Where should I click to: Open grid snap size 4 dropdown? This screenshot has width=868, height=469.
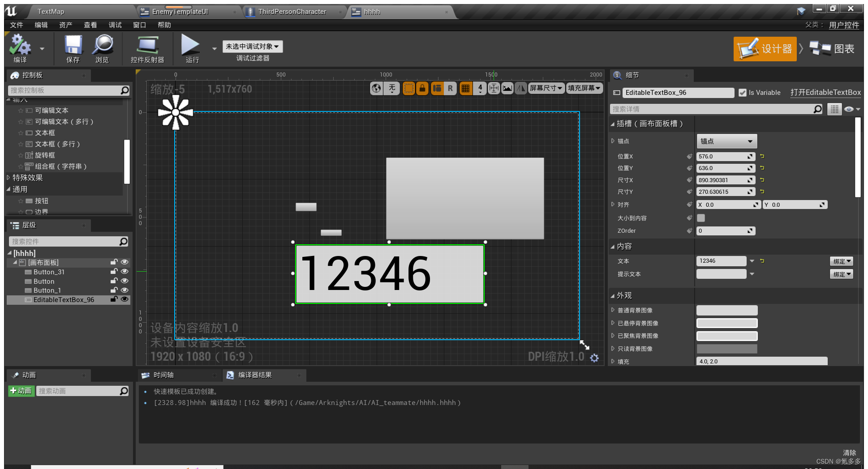coord(480,88)
